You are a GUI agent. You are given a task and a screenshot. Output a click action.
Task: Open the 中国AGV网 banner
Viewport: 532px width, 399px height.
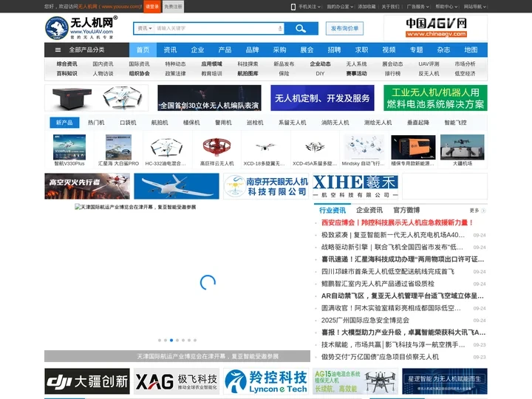tap(436, 28)
